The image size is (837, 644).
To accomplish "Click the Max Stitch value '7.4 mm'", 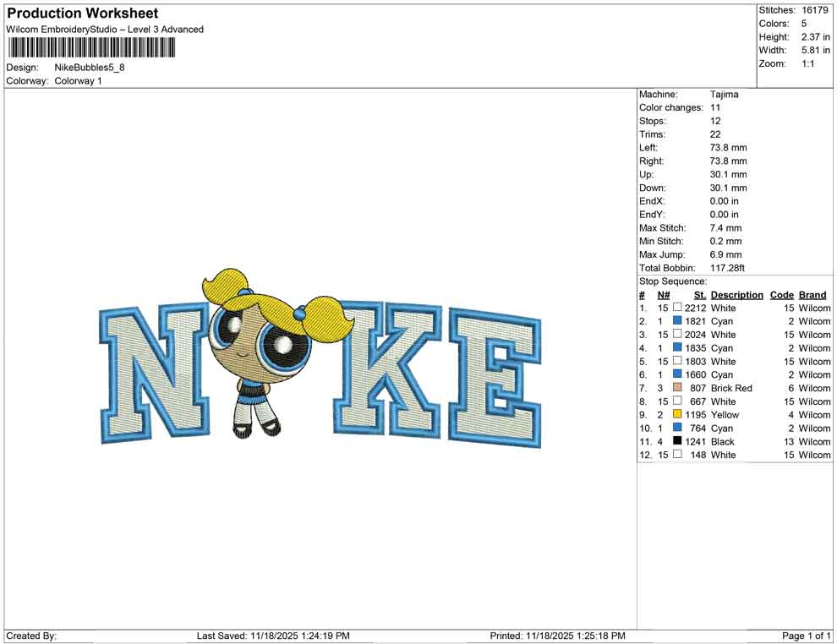I will click(726, 228).
